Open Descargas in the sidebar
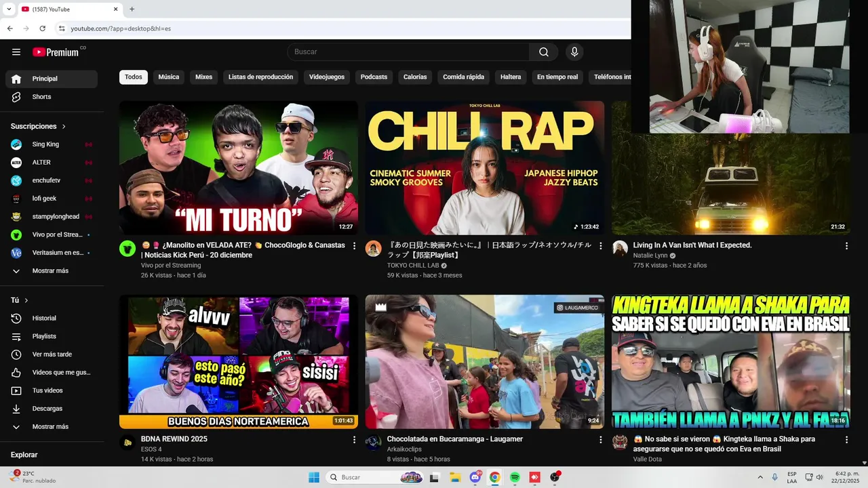This screenshot has width=868, height=488. (x=52, y=409)
